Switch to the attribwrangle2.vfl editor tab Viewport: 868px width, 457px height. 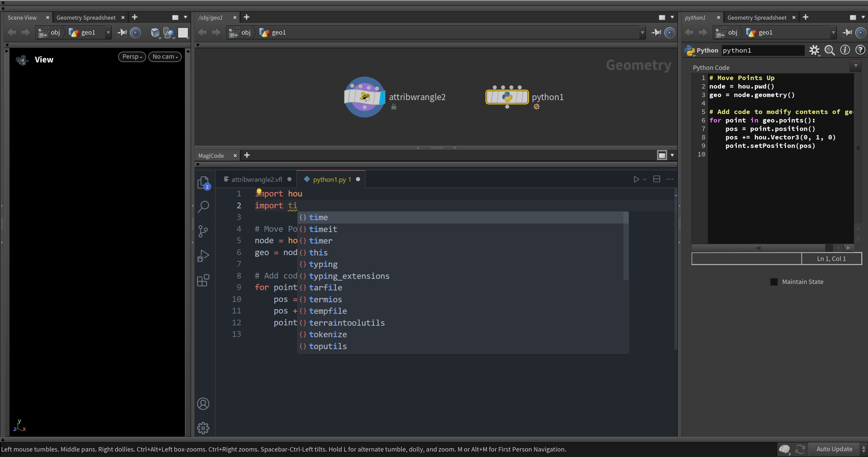257,179
